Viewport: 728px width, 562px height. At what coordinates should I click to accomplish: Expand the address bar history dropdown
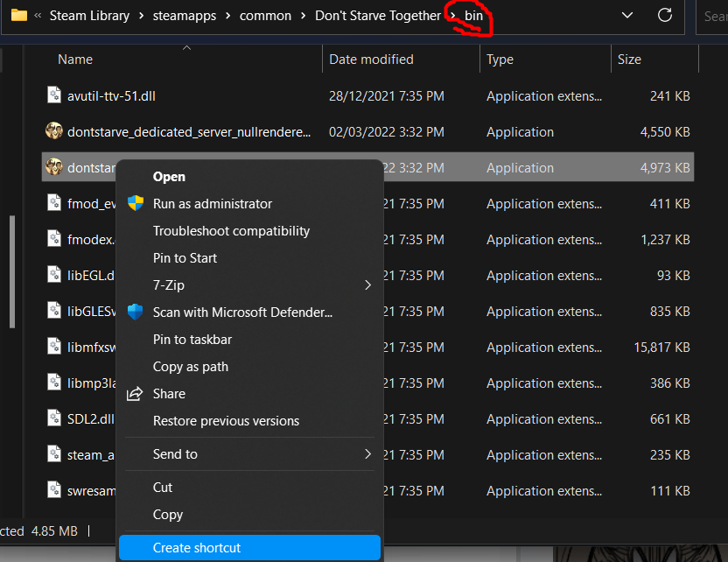tap(626, 16)
